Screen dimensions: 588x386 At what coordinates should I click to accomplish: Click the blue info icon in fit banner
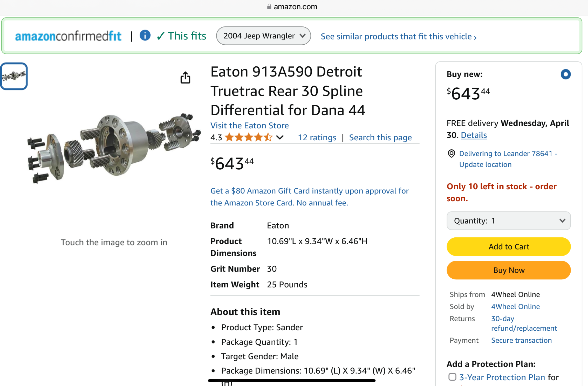[145, 35]
